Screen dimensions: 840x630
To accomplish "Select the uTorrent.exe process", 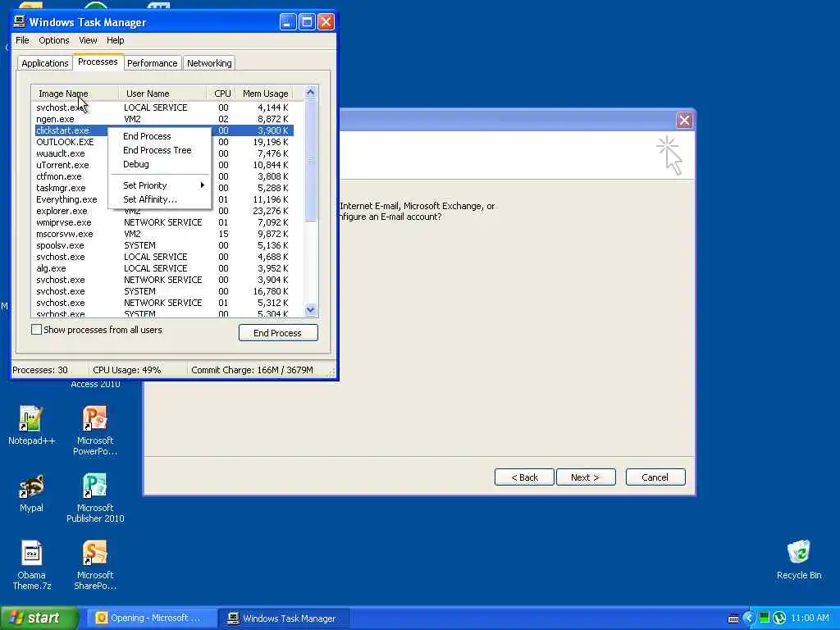I will 163,165.
